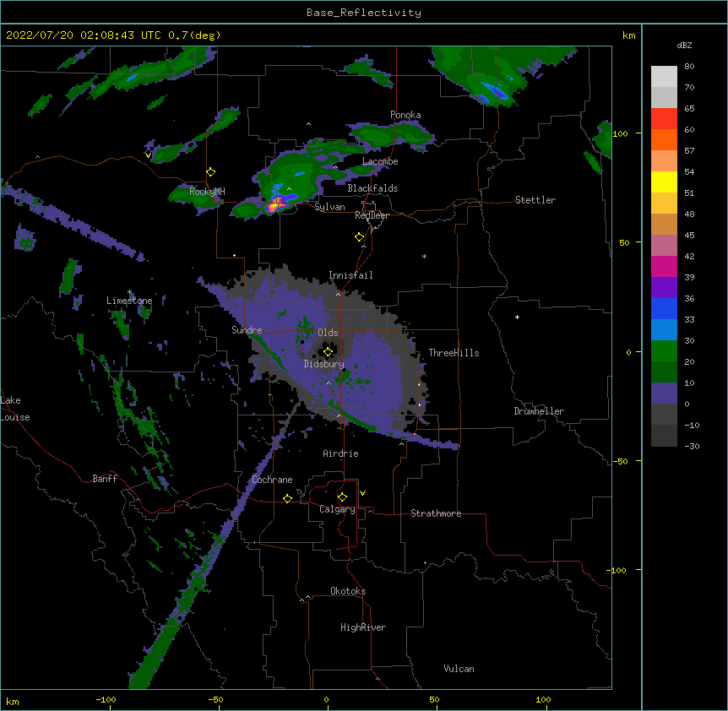Click the Didsbury label

click(324, 364)
